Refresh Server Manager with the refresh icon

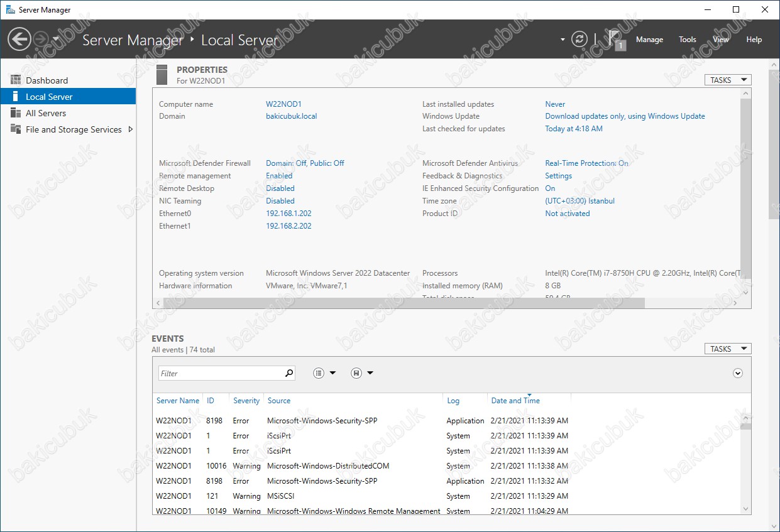point(579,40)
